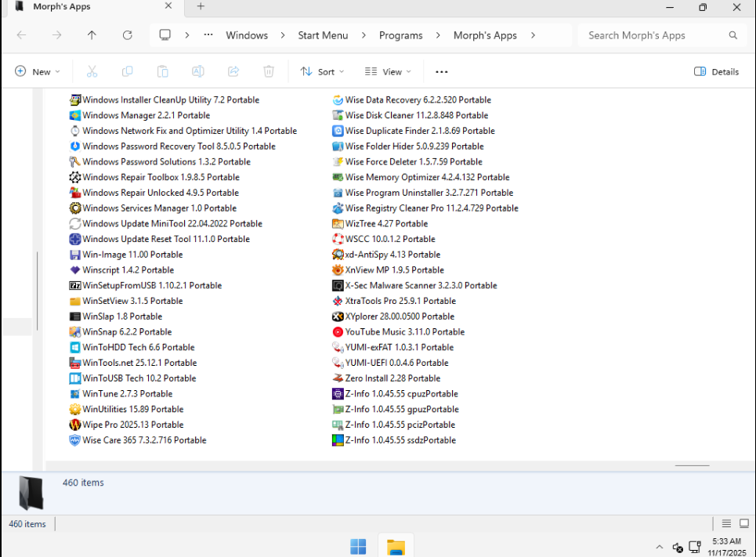Expand chevron after Programs breadcrumb

[x=438, y=35]
